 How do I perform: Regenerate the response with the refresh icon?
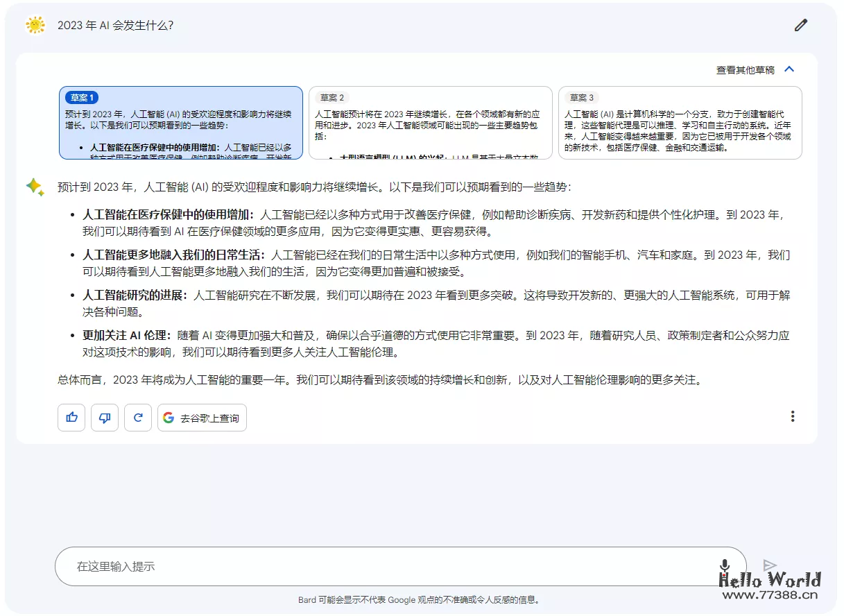[x=137, y=417]
